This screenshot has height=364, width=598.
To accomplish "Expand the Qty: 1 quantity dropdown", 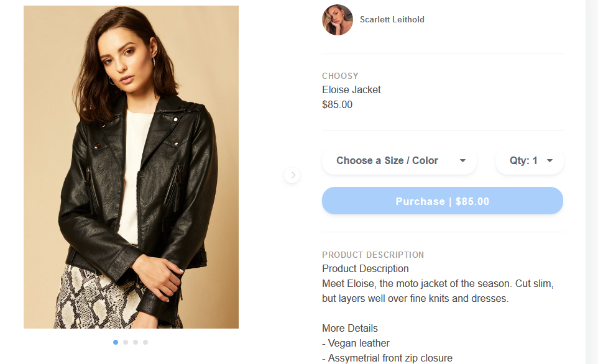I will pyautogui.click(x=523, y=161).
